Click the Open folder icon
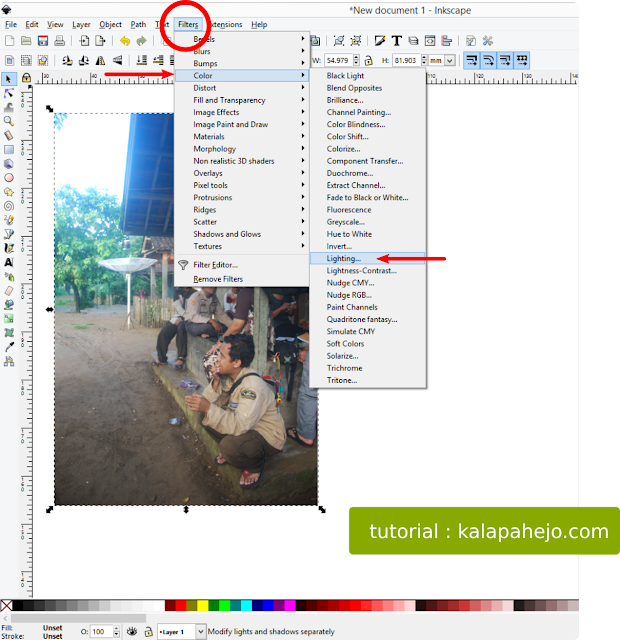The height and width of the screenshot is (640, 620). [x=26, y=40]
